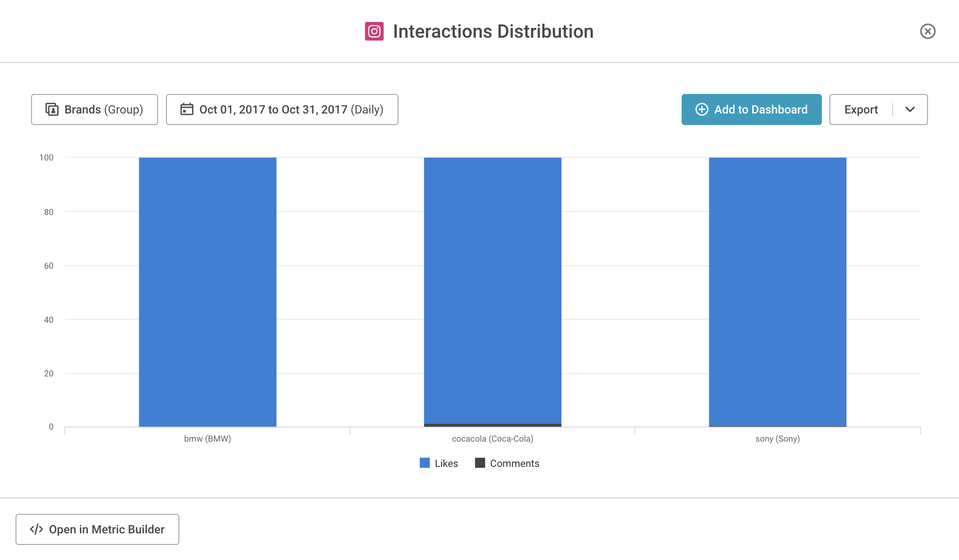Screen dimensions: 959x560
Task: Click the blue Likes legend swatch
Action: tap(425, 463)
